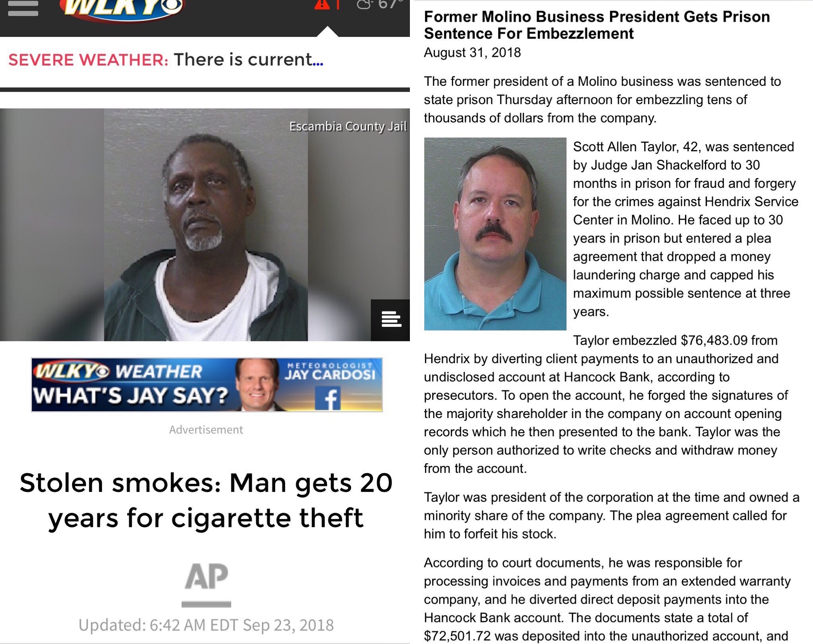Click the Updated Sep 23, 2018 timestamp
Screen dimensions: 813x644
click(206, 625)
